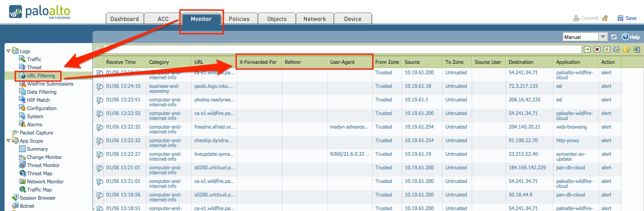Click user-agent inadyn advance value

[x=349, y=127]
